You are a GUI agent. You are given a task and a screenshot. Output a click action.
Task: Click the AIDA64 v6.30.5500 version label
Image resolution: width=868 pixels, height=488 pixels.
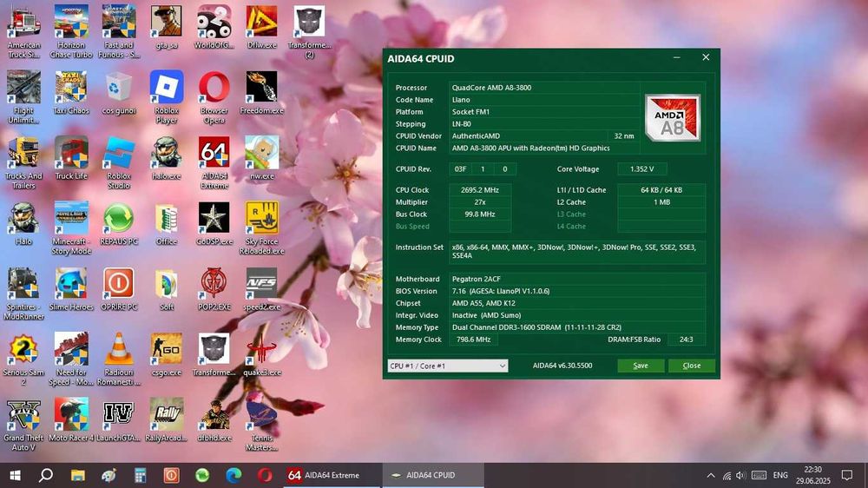click(x=562, y=366)
